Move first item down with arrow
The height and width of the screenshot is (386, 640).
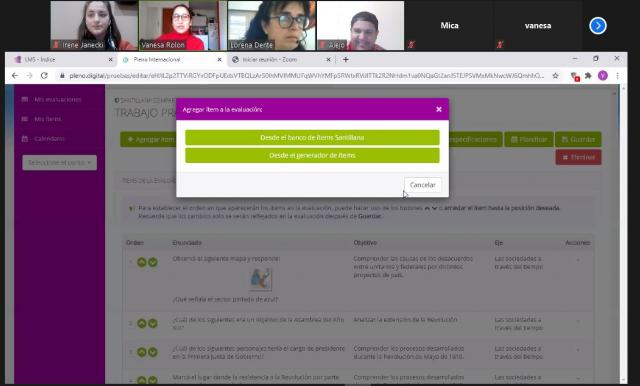pos(153,262)
